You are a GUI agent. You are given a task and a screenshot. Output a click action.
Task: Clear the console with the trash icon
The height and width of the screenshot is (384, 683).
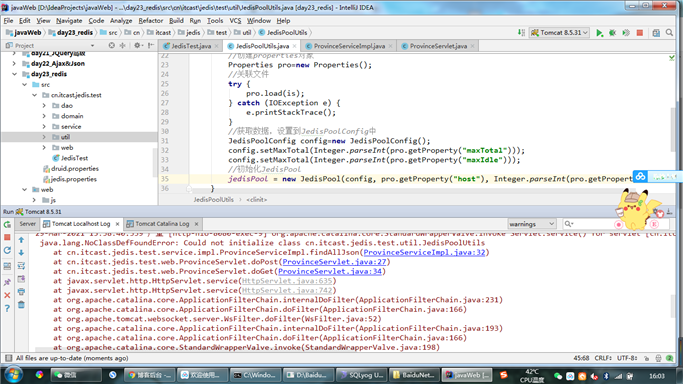pyautogui.click(x=21, y=305)
